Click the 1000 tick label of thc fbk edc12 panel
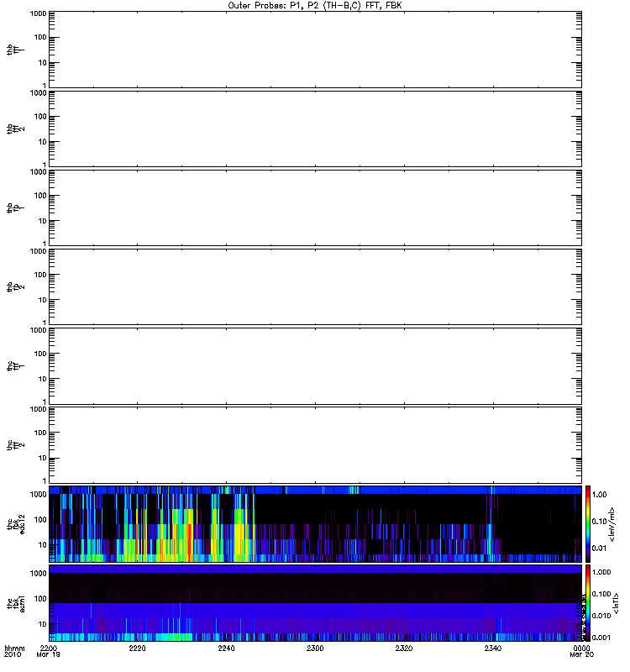This screenshot has width=630, height=672. pyautogui.click(x=39, y=494)
